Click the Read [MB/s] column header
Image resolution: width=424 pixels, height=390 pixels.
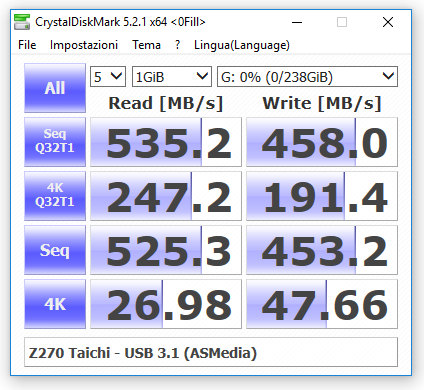[x=166, y=103]
